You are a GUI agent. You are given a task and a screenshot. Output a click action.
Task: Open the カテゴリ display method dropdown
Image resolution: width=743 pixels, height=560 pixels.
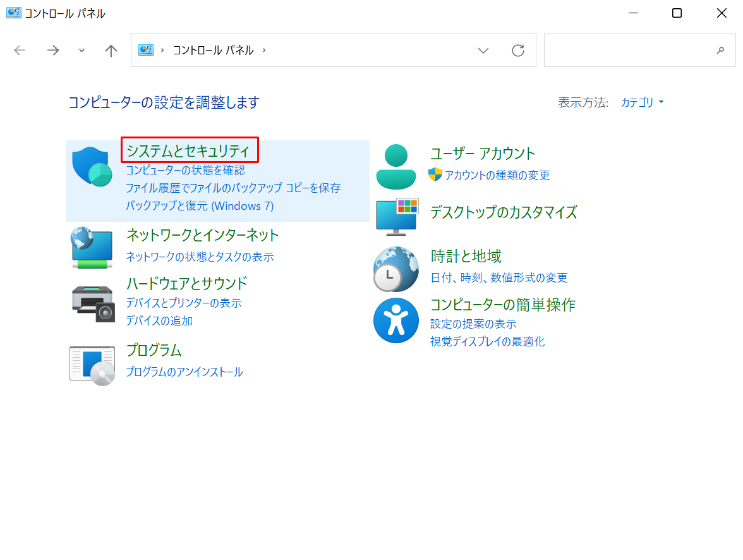coord(640,102)
